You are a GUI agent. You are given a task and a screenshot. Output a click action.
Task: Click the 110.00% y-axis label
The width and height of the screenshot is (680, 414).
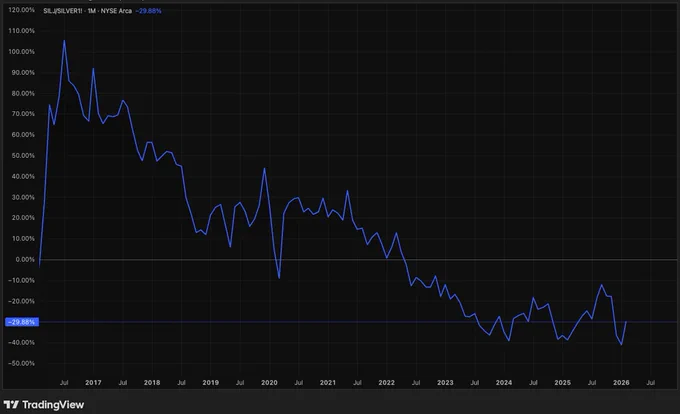tap(21, 31)
